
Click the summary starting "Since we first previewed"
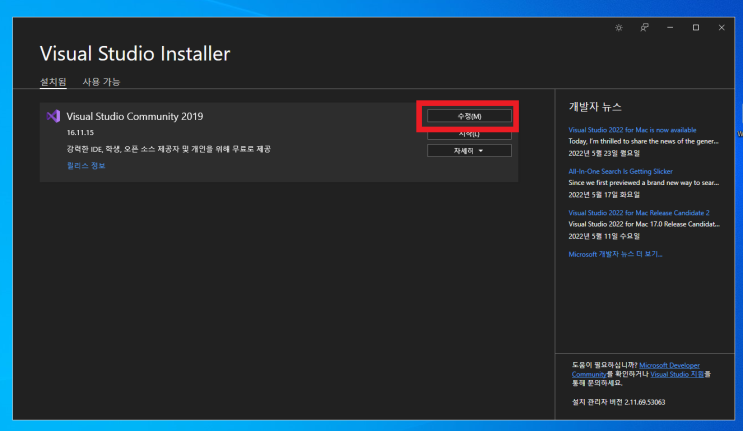[643, 183]
